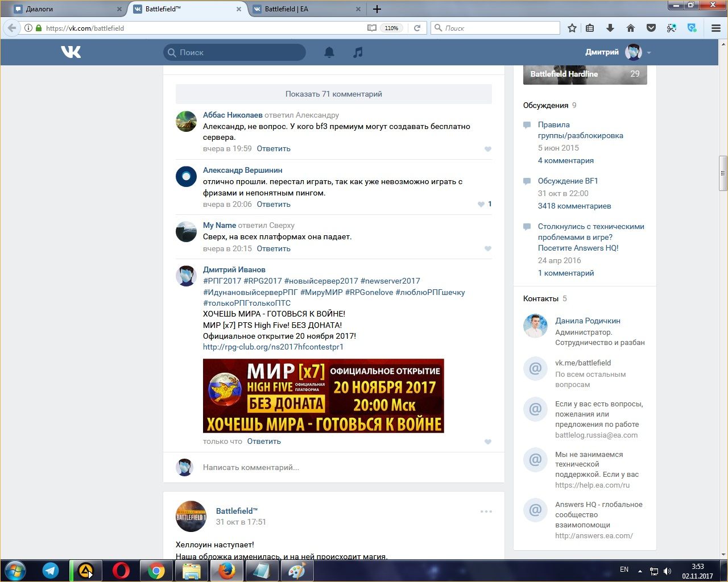Go to Firefox home page icon

click(x=631, y=28)
